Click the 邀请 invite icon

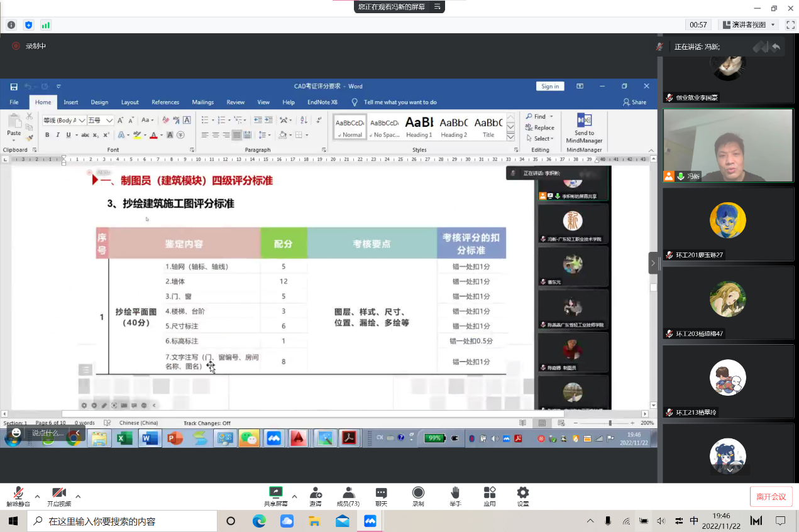(316, 496)
